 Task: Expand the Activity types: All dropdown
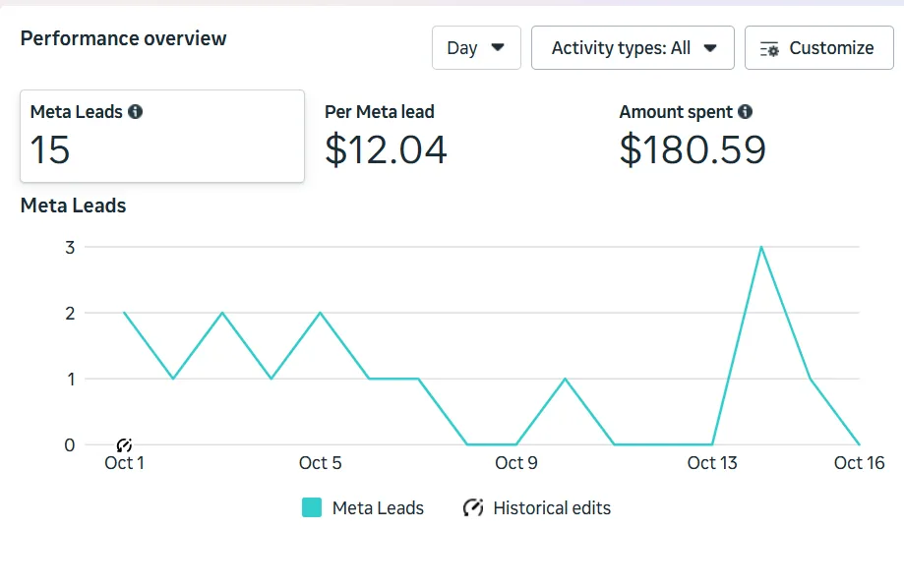click(x=633, y=48)
